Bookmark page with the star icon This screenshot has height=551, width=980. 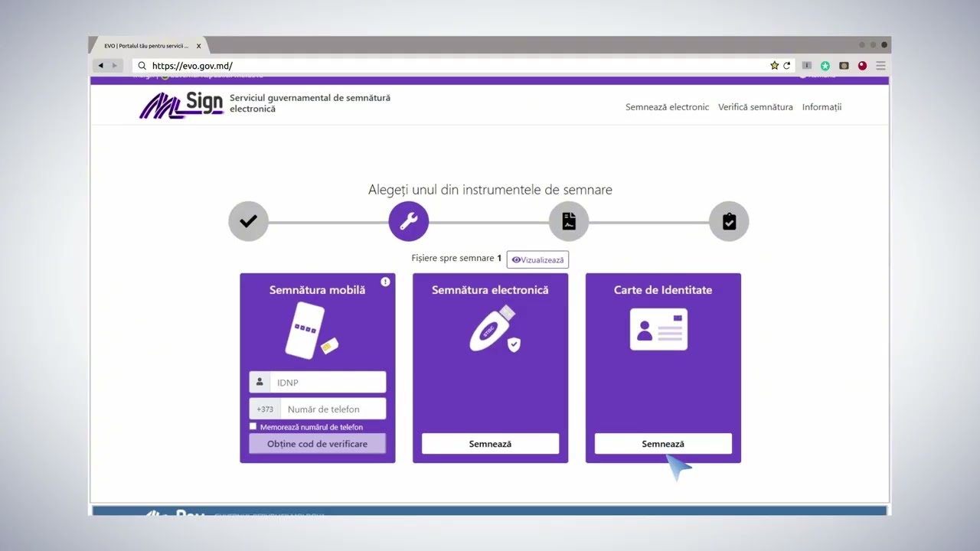(774, 66)
